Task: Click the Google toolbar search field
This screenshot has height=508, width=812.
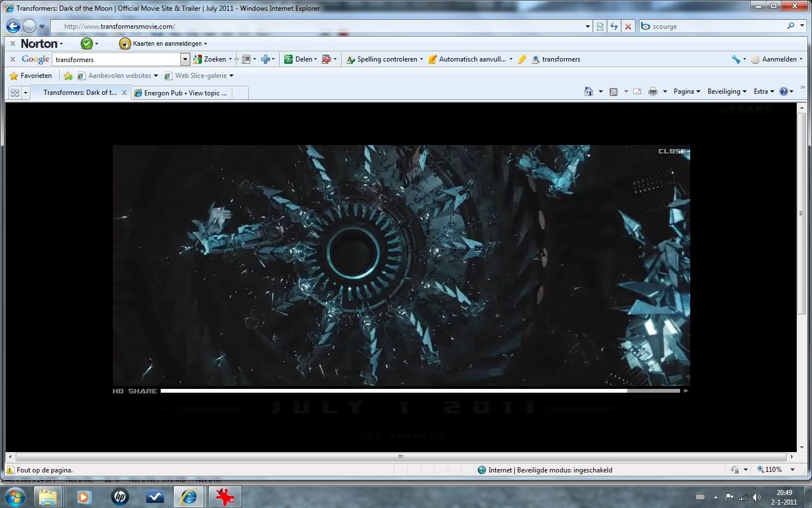Action: (117, 59)
